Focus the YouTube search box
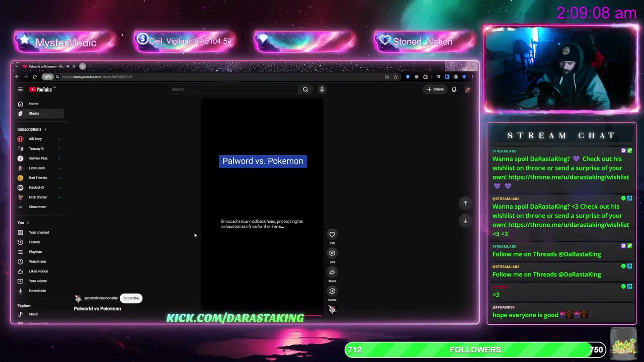This screenshot has height=362, width=644. [233, 89]
